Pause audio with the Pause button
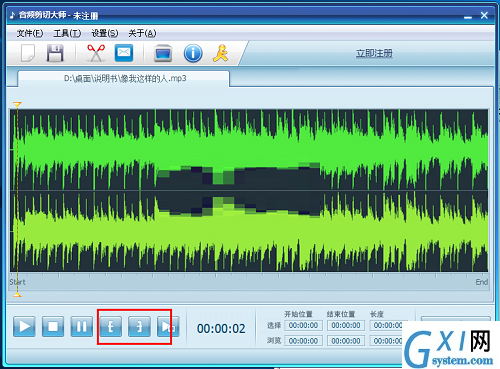500x369 pixels. coord(82,326)
